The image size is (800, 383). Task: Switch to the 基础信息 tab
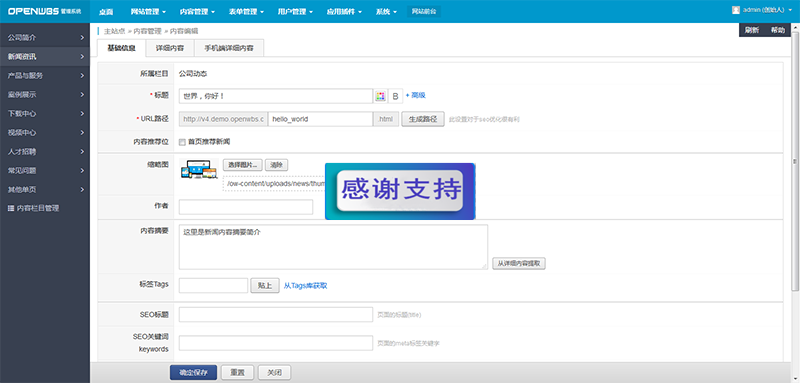point(121,48)
